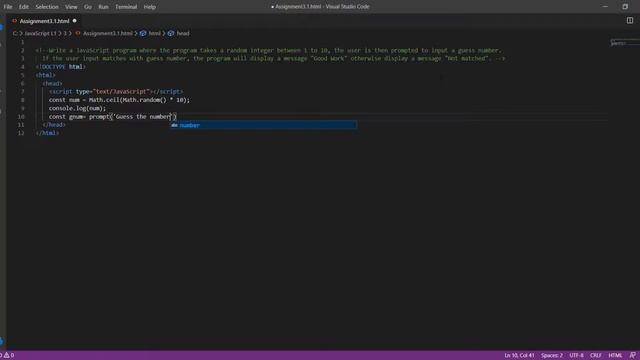
Task: Click the feedback icon in status bar
Action: pos(632,356)
